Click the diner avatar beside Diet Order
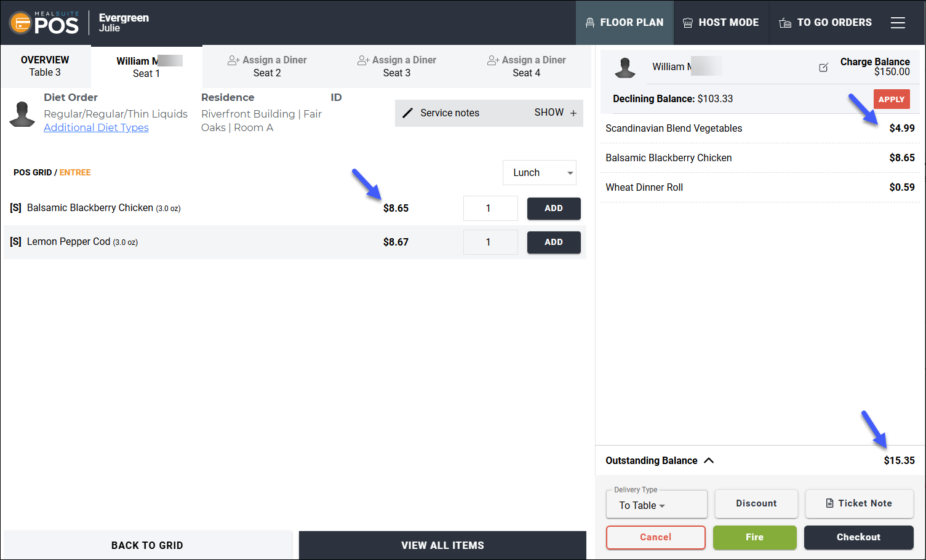 click(23, 114)
